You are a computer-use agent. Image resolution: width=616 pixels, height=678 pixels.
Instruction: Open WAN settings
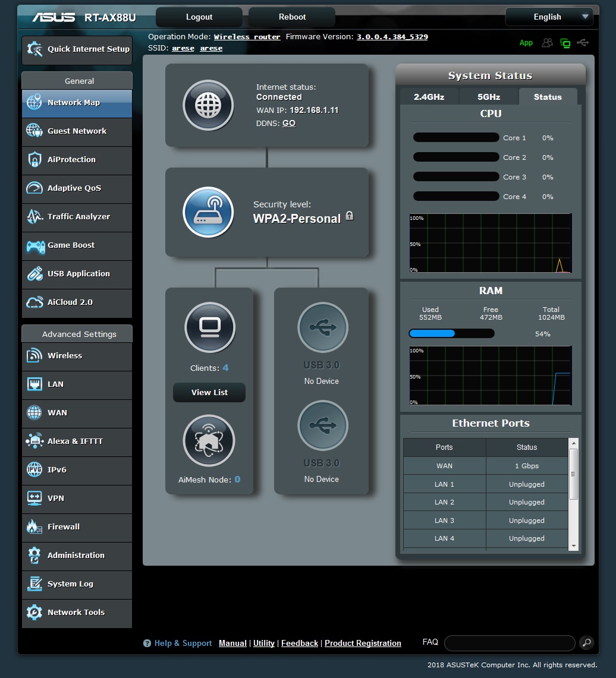77,414
